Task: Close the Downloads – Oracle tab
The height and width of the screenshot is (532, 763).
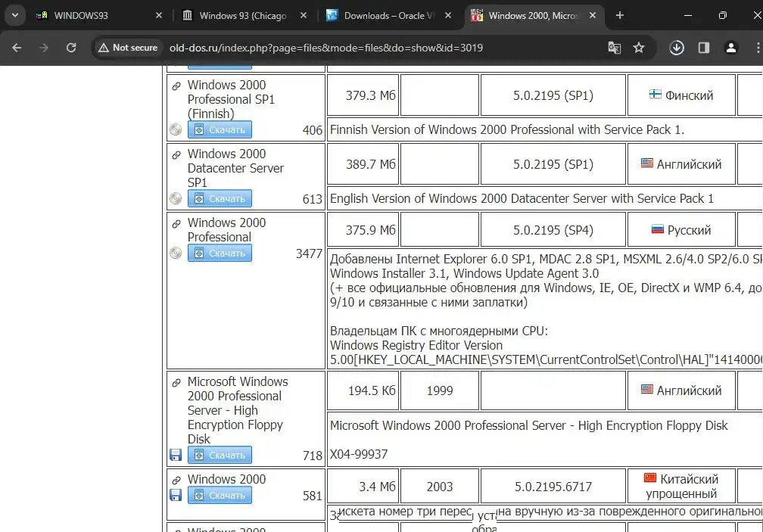Action: 448,16
